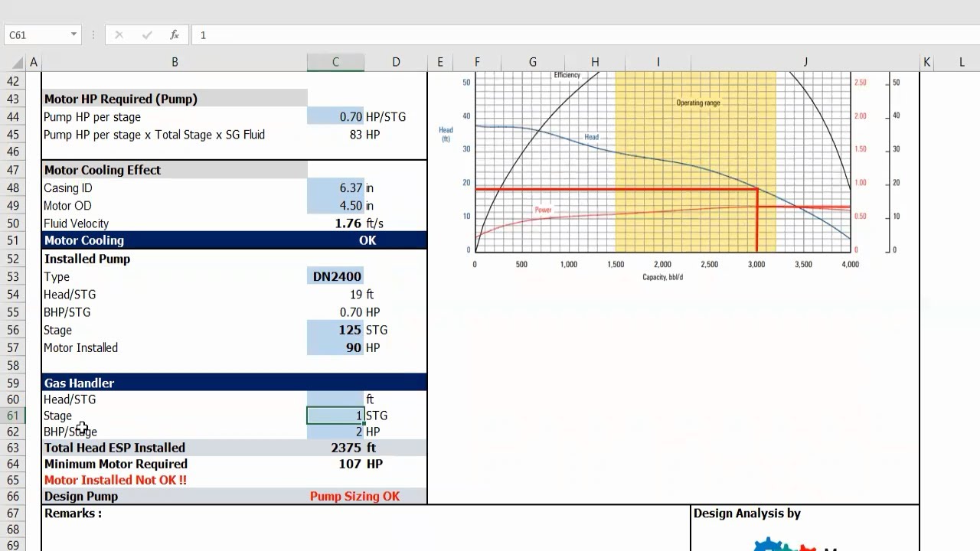Confirm entry with the checkmark icon

tap(146, 34)
